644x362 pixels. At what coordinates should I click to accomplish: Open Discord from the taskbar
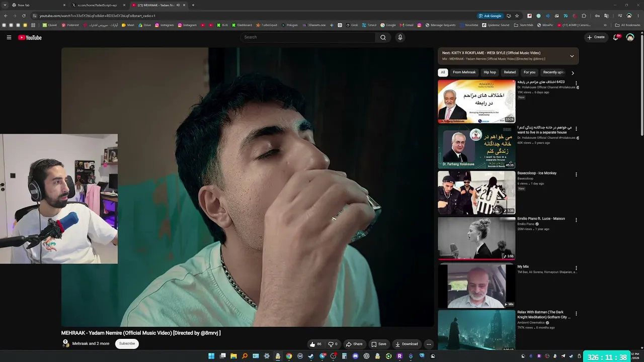coord(355,356)
